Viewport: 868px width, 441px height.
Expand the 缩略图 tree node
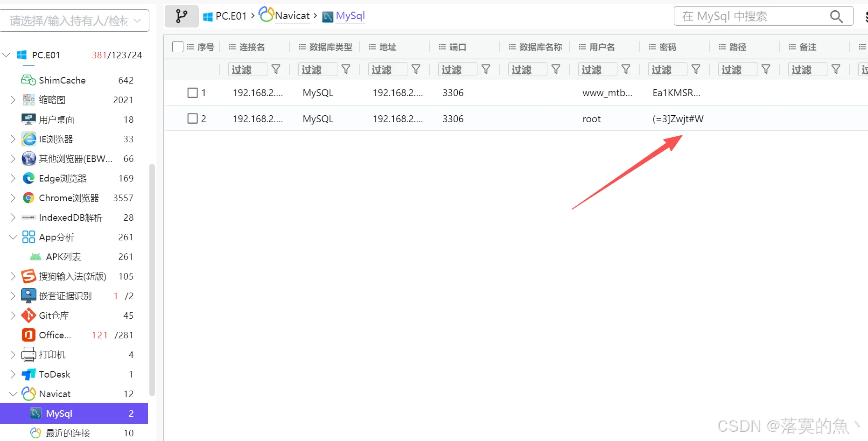pos(13,100)
